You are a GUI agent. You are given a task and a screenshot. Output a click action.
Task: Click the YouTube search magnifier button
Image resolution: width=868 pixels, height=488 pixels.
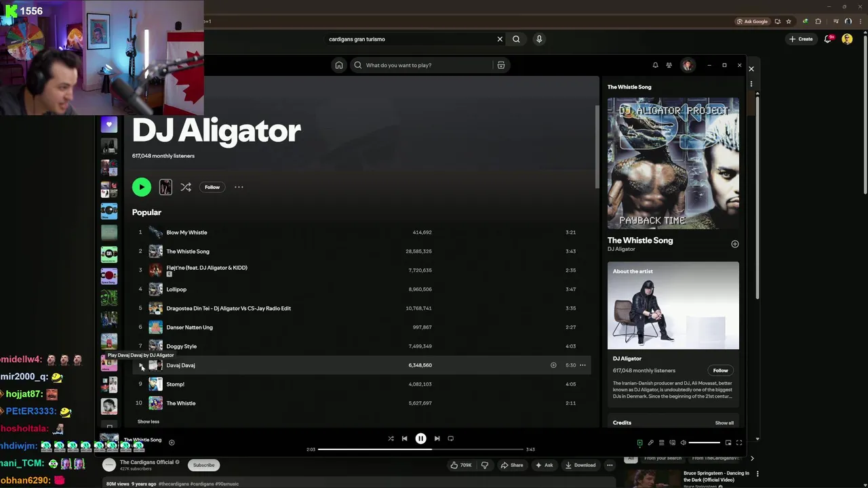coord(516,39)
